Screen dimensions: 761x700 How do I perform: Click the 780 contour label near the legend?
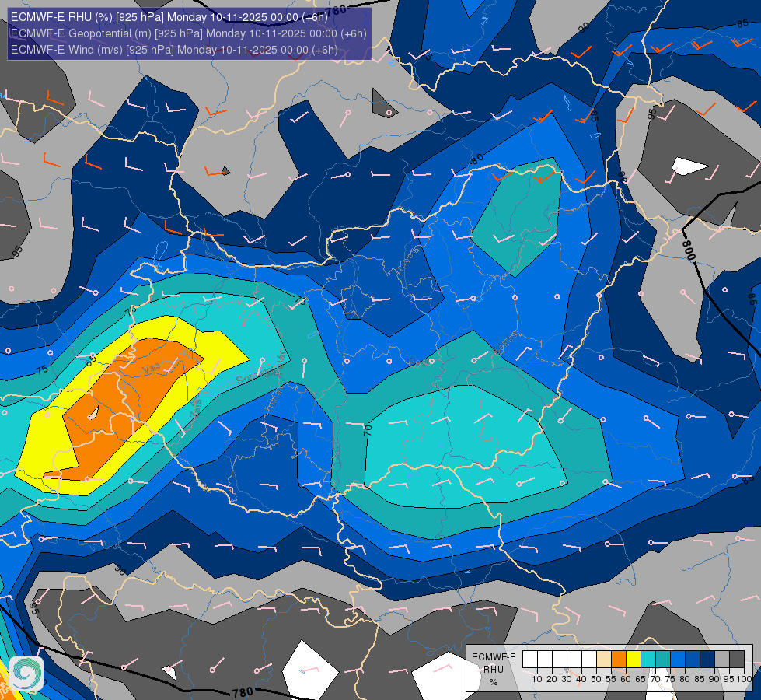click(x=243, y=692)
